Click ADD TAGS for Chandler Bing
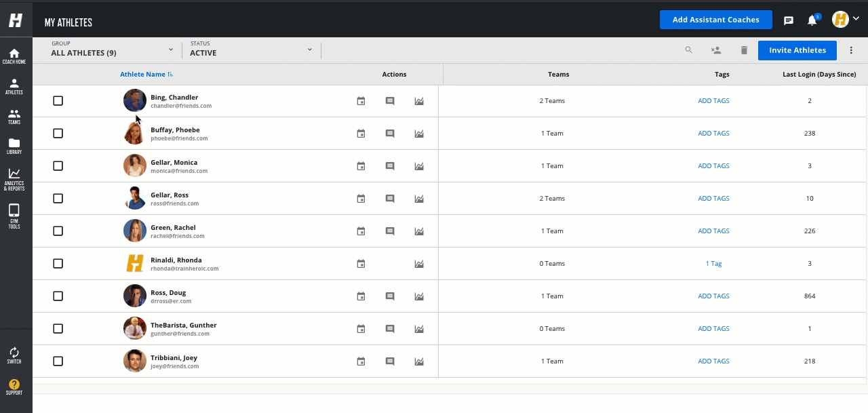 coord(713,101)
